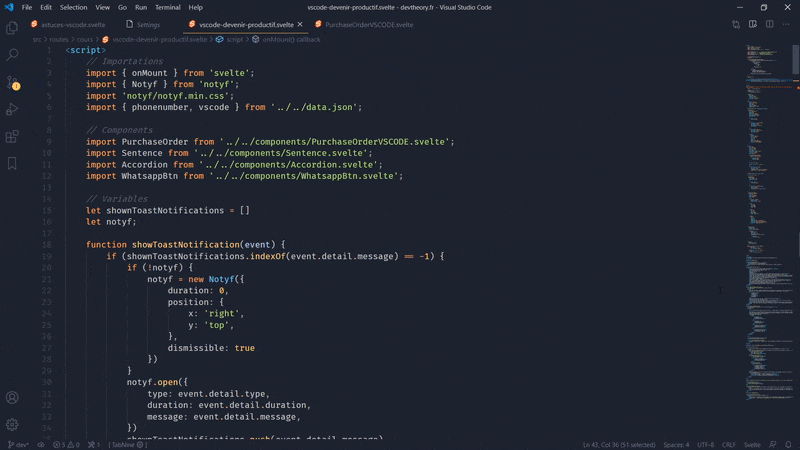800x450 pixels.
Task: Click the Split Editor Right icon
Action: (769, 24)
